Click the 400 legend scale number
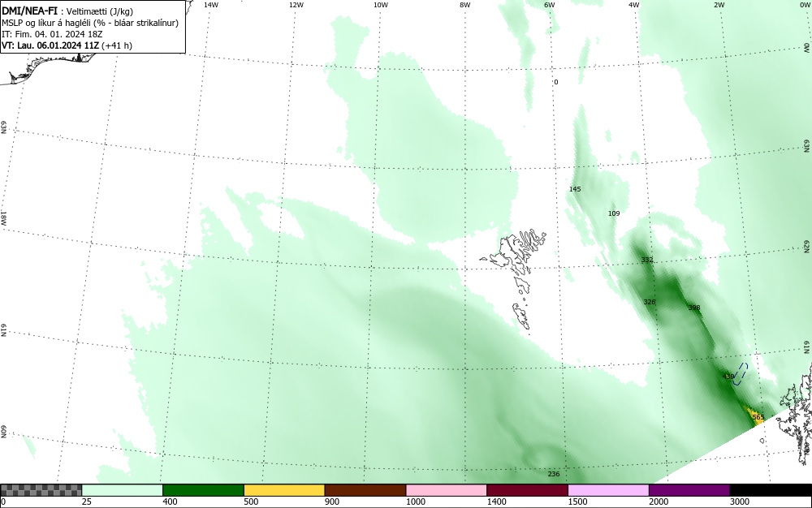Screen dimensions: 812x508 coord(170,502)
